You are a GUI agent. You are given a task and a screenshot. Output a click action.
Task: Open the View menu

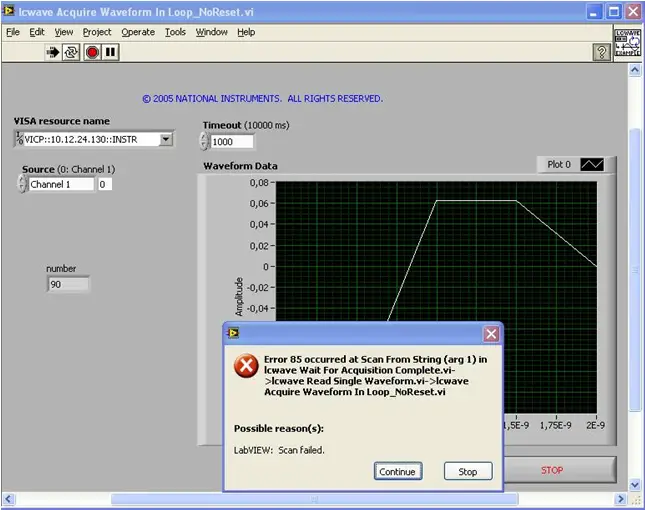coord(64,32)
